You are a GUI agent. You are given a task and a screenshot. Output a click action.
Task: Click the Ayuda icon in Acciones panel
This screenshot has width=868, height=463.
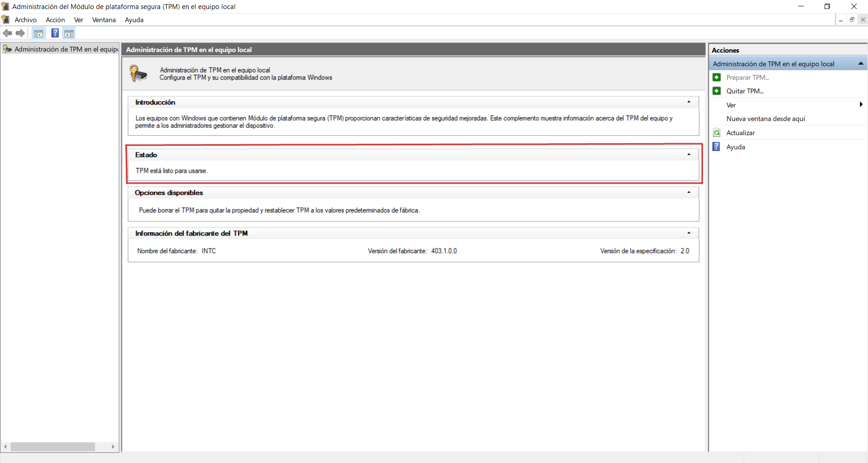click(716, 147)
